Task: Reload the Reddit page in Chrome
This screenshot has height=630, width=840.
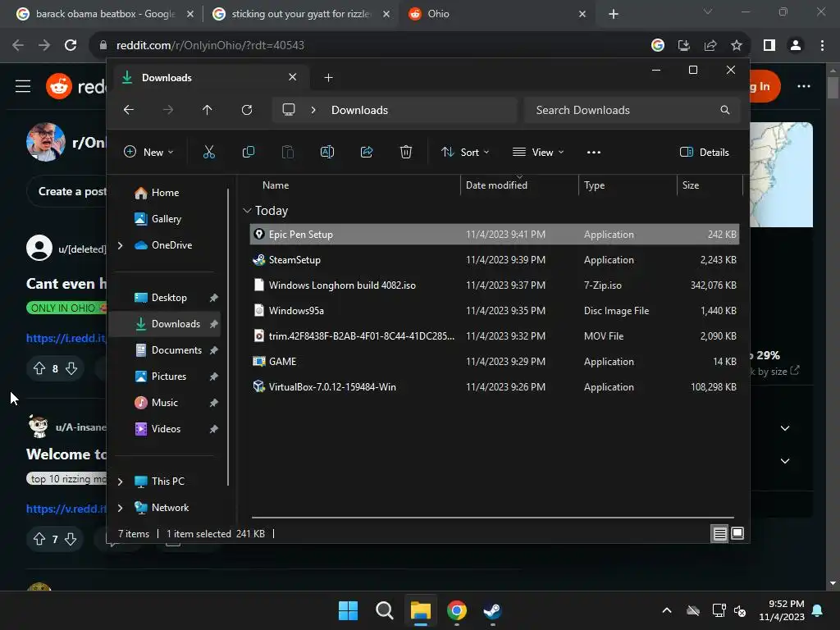Action: [71, 45]
